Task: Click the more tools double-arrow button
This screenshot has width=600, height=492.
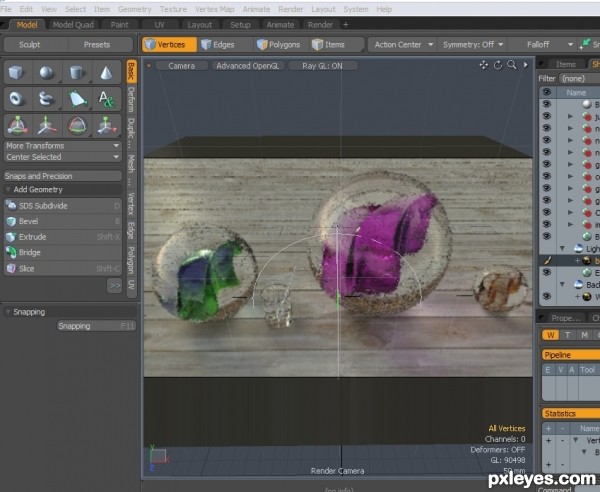Action: click(x=114, y=286)
